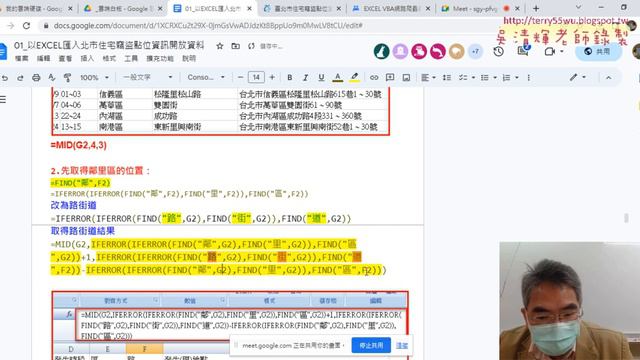Toggle italic formatting

305,77
